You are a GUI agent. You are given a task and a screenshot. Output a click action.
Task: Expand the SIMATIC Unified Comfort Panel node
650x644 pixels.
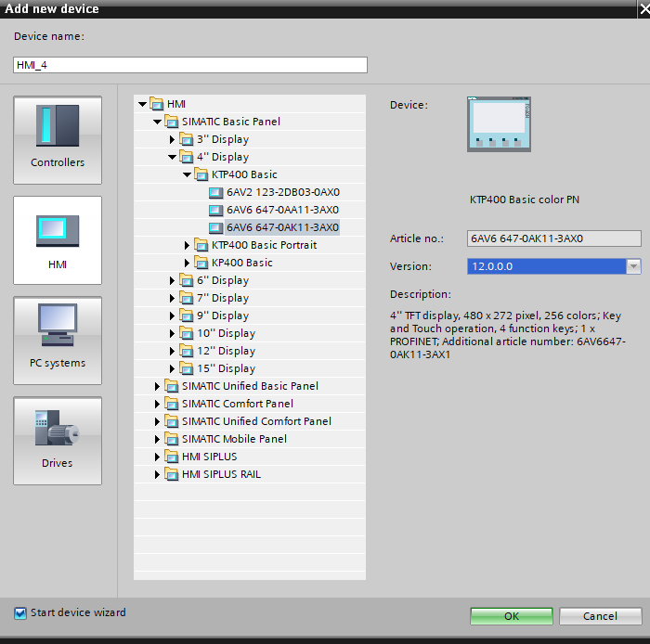[x=157, y=421]
